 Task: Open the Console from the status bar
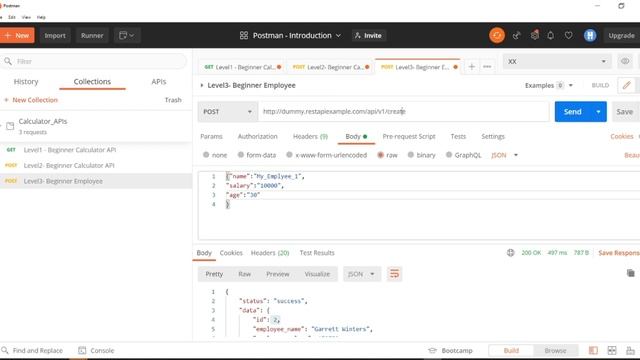tap(96, 350)
